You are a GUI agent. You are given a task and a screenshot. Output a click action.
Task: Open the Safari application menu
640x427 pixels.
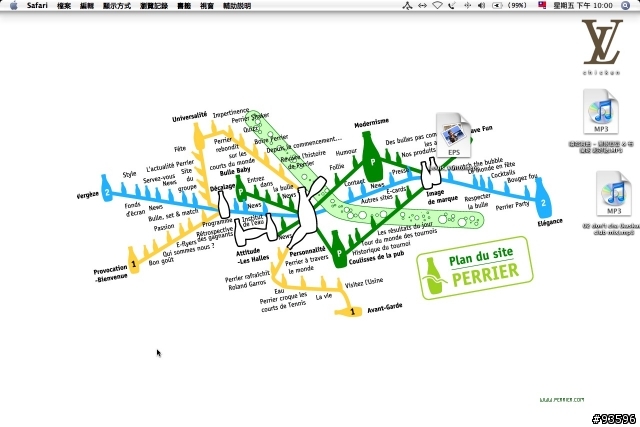click(37, 5)
